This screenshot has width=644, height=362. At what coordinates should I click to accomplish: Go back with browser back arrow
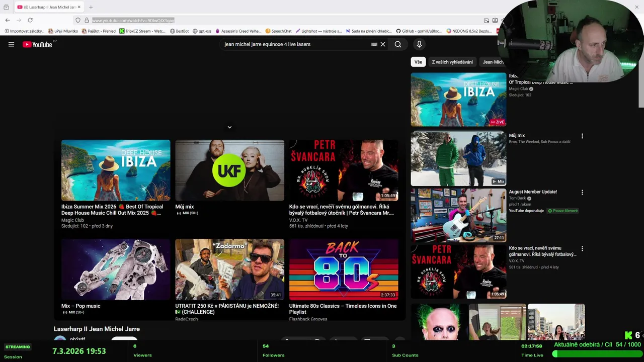(8, 20)
